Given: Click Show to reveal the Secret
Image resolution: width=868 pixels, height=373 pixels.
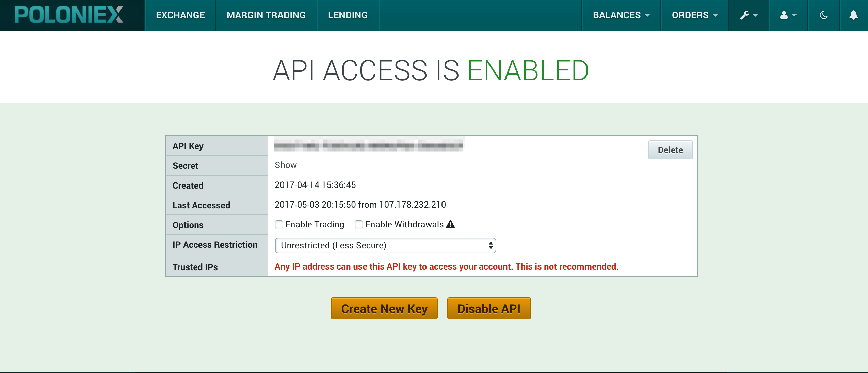Looking at the screenshot, I should tap(285, 165).
